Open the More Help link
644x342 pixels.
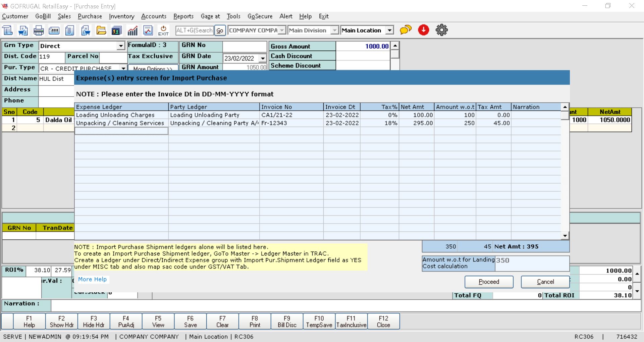pyautogui.click(x=92, y=279)
